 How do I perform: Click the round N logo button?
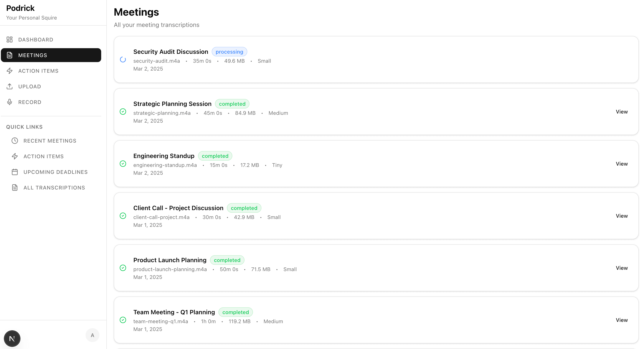point(12,339)
